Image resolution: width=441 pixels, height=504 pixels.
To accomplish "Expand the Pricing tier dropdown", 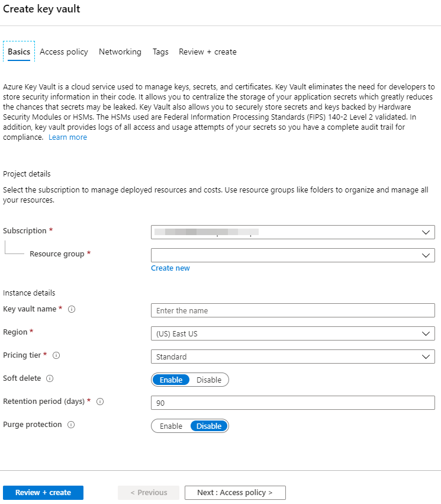I will pos(292,357).
